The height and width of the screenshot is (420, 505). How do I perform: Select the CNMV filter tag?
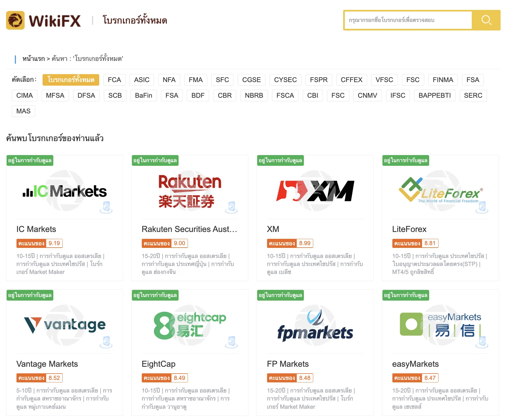pos(367,96)
